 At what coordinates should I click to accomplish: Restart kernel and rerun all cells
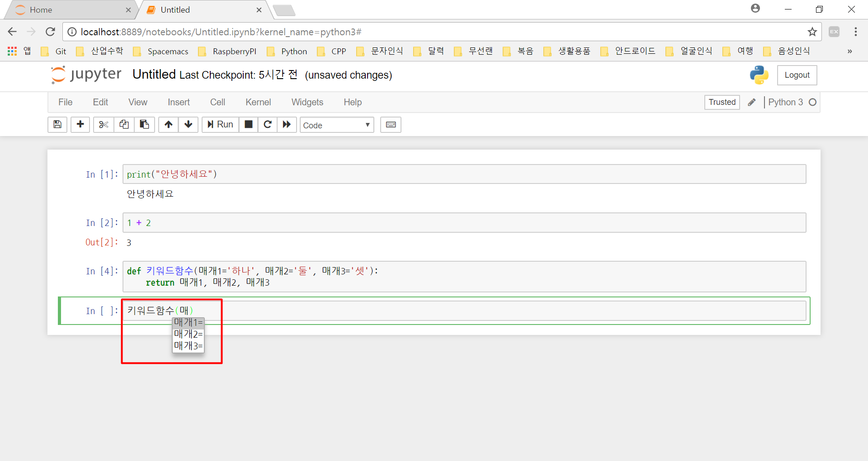[287, 125]
